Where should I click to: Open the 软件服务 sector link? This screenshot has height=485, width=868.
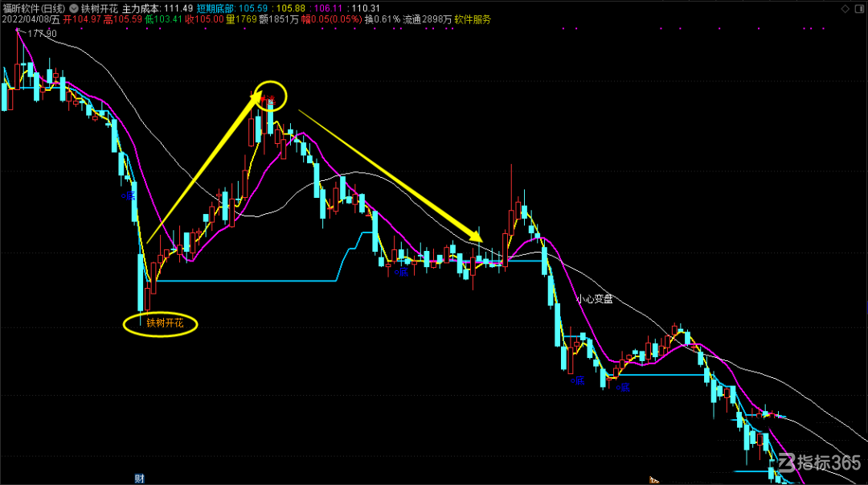[x=473, y=19]
